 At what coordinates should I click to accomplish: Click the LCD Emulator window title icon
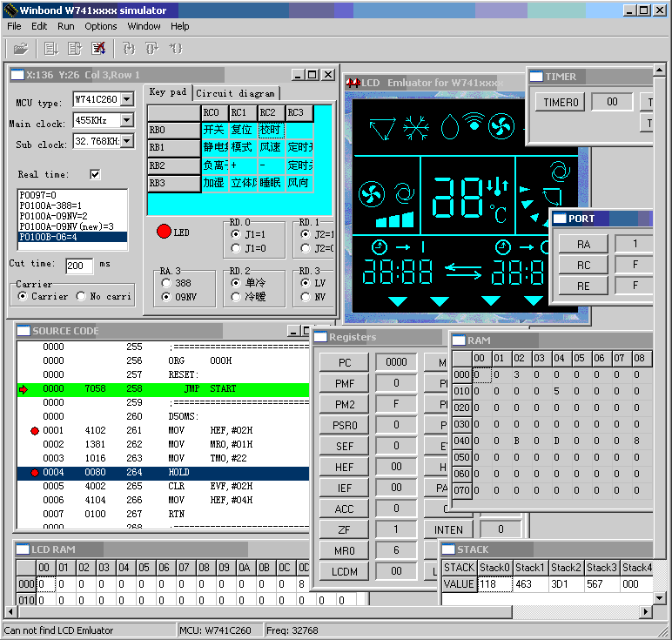pos(353,83)
